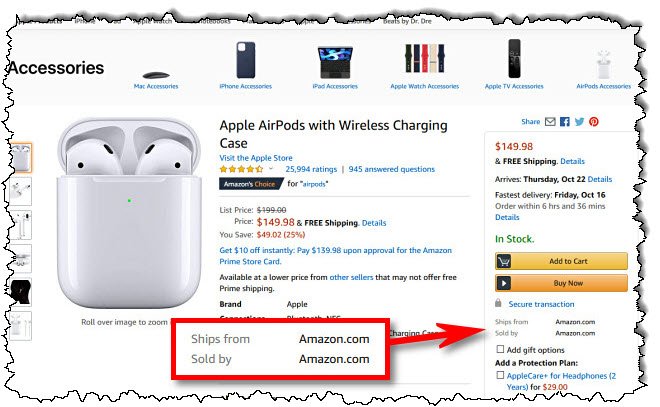660x407 pixels.
Task: Open the 945 answered questions link
Action: [x=391, y=169]
